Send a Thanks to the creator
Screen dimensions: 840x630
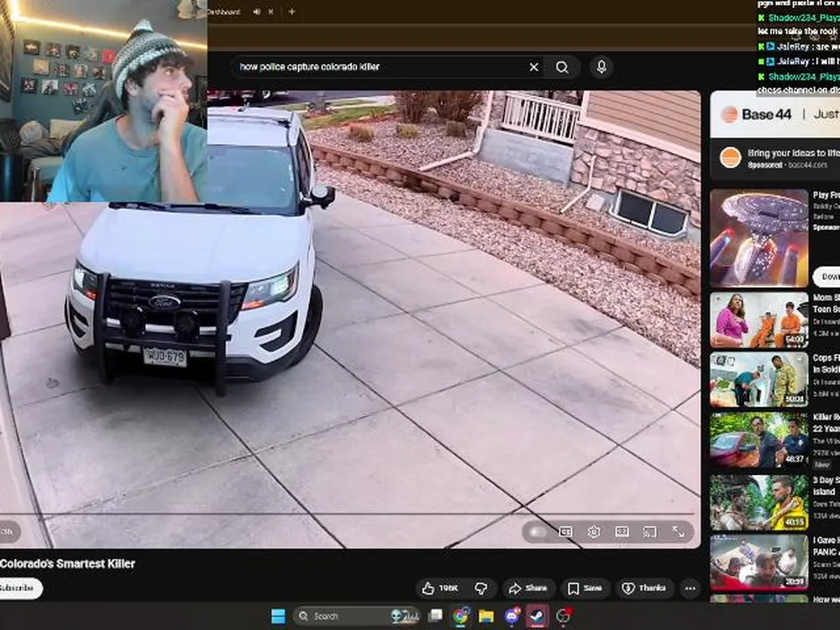point(645,588)
